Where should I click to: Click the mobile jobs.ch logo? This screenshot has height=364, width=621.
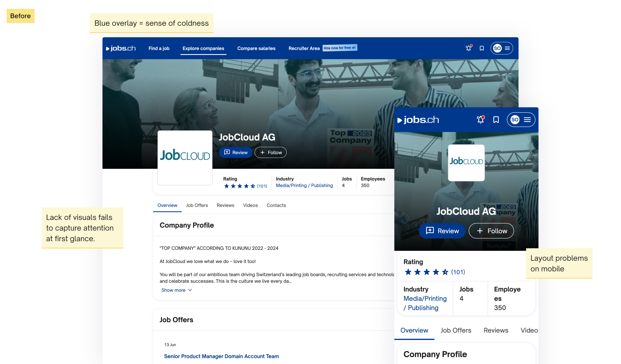tap(418, 120)
